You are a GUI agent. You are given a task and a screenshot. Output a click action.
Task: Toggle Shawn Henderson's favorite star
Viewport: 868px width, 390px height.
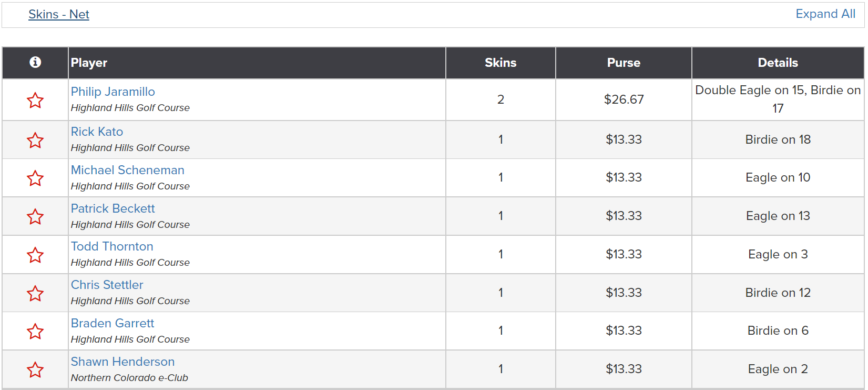click(x=35, y=369)
